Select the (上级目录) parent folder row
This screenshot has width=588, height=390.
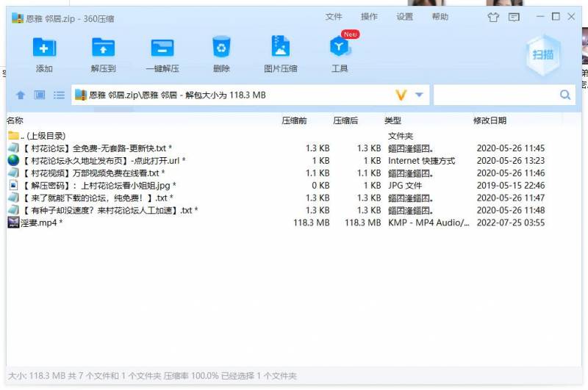[43, 136]
